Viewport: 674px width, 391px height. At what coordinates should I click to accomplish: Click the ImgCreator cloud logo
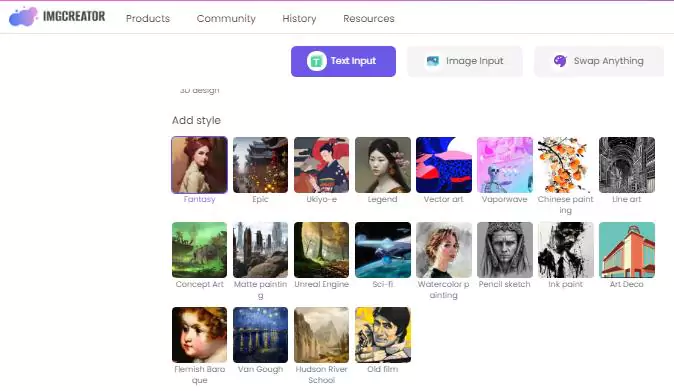23,17
